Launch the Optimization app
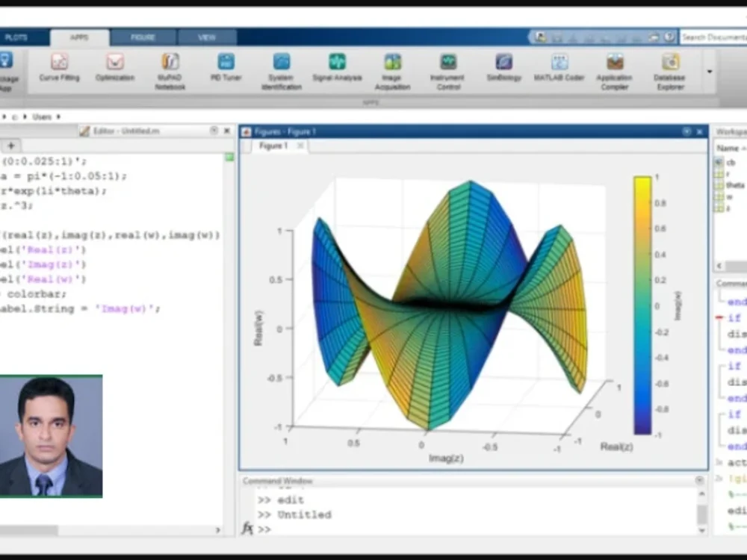747x560 pixels. [x=115, y=68]
